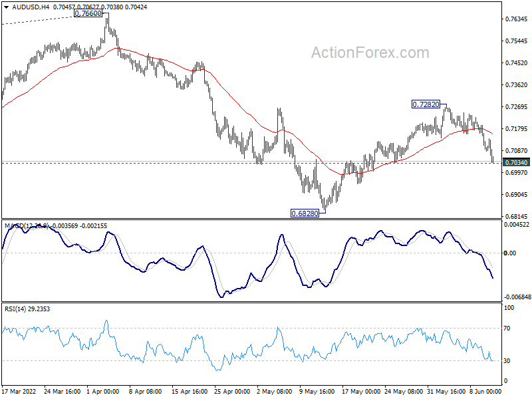Click the 9 May 16:00 time label

pyautogui.click(x=317, y=392)
